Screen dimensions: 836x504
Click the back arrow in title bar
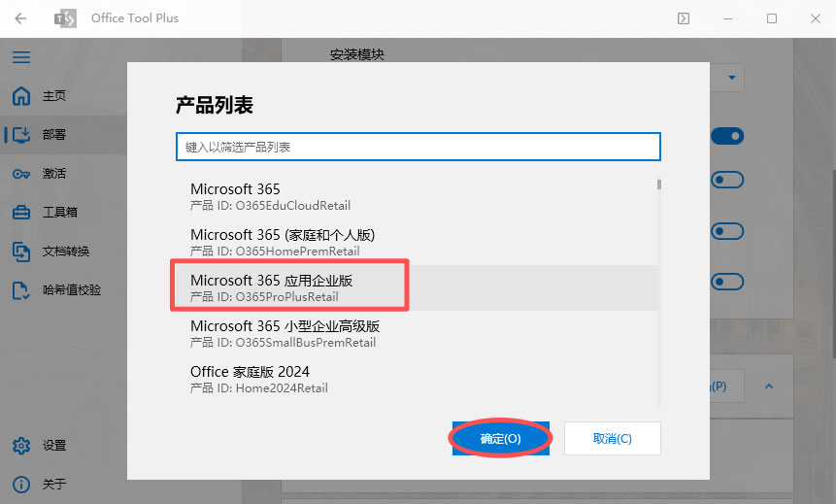click(20, 18)
